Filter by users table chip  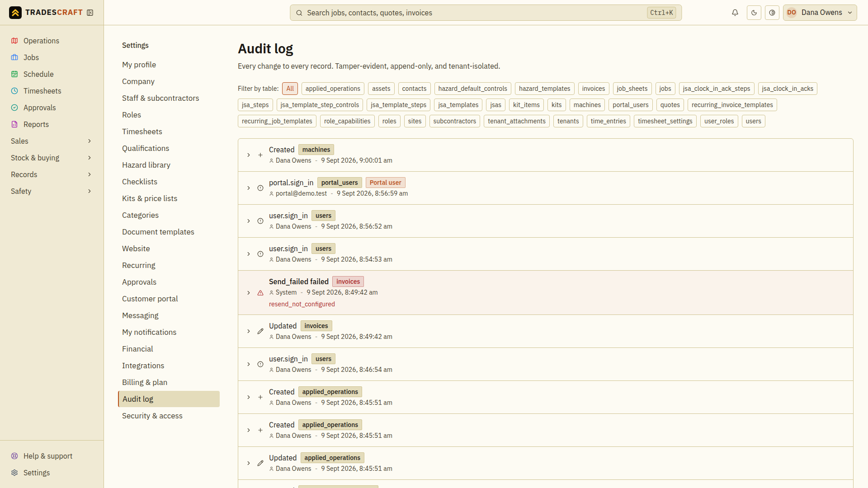(753, 121)
